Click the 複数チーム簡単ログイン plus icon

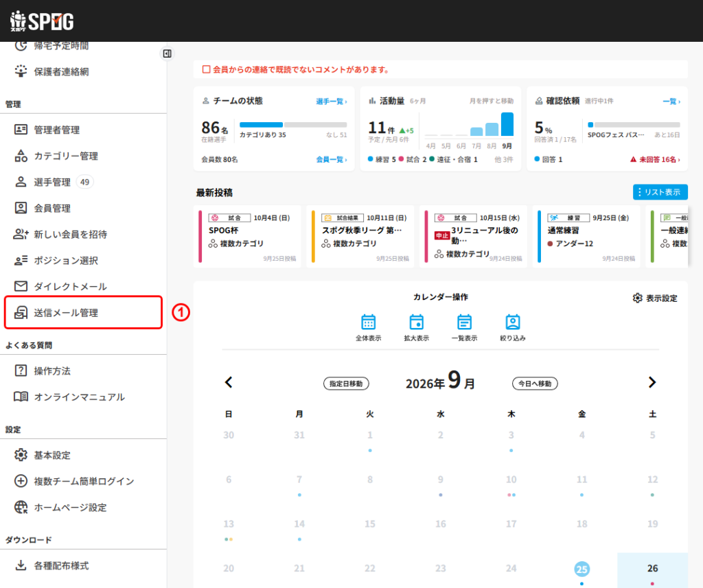point(21,481)
